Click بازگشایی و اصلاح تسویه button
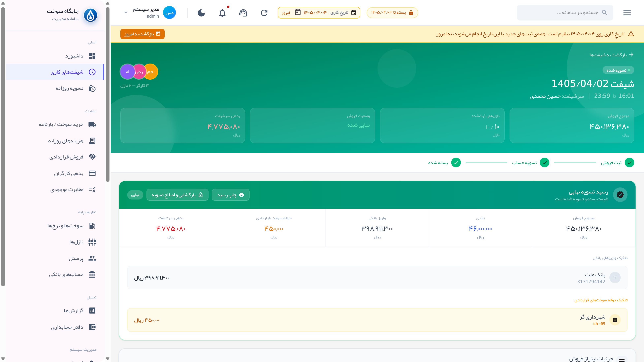The height and width of the screenshot is (362, 644). coord(177,195)
